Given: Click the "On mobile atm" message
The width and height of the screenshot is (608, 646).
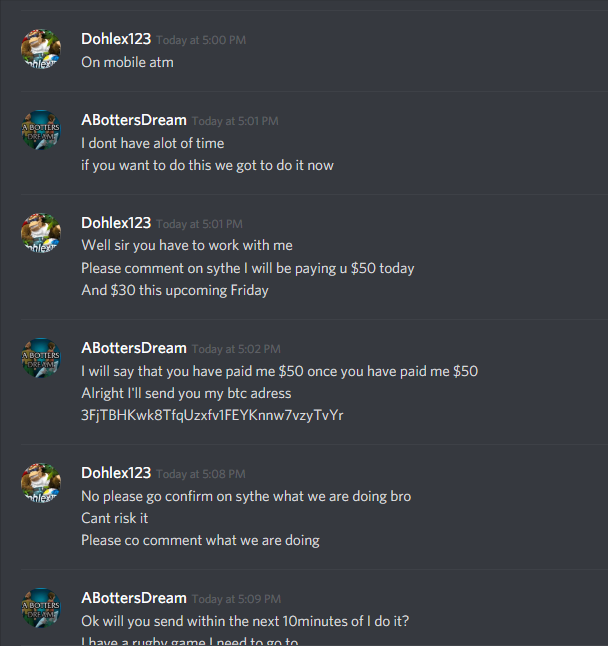Looking at the screenshot, I should pos(127,62).
